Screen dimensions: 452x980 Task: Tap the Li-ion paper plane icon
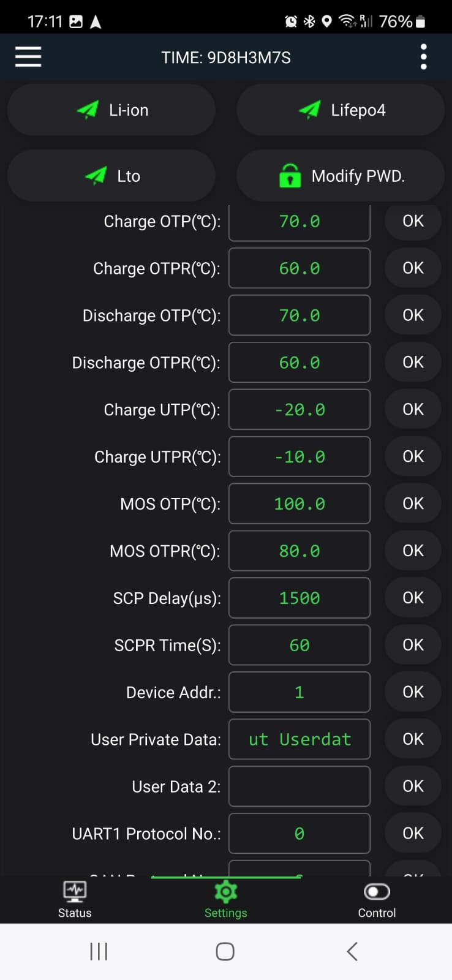(88, 110)
